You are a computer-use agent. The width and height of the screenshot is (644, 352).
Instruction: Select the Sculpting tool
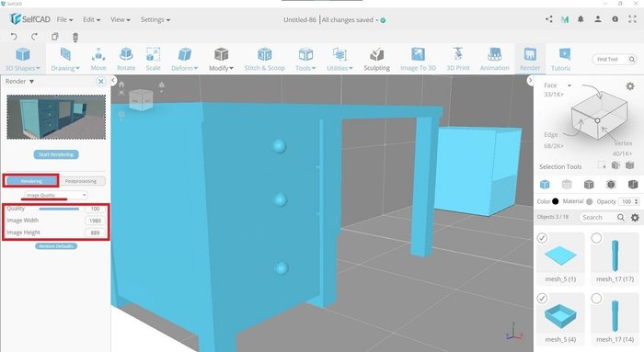point(376,59)
